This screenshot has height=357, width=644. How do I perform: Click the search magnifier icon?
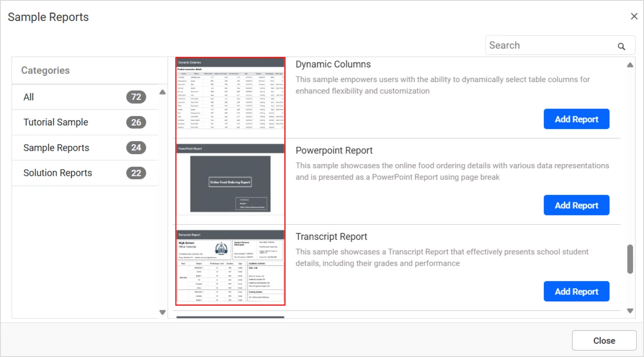[621, 45]
